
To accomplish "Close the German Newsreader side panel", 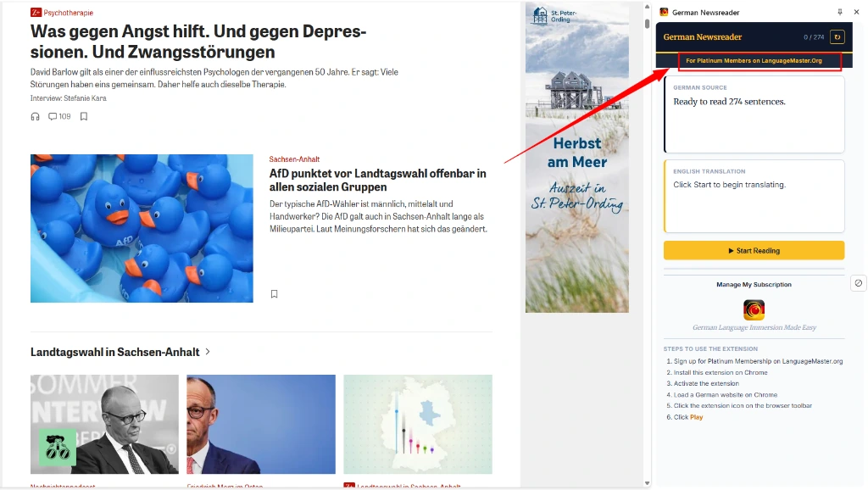I will 856,12.
